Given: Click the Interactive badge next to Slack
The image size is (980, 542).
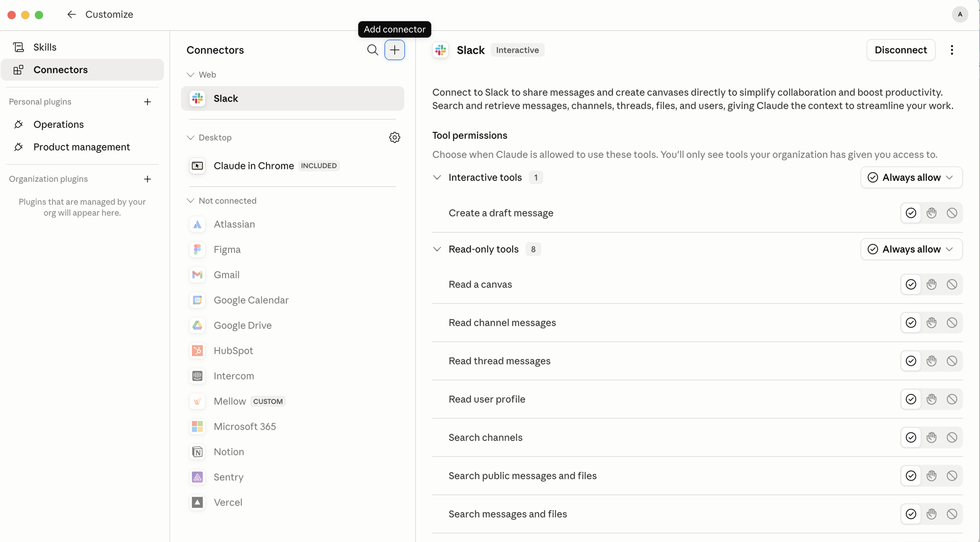Looking at the screenshot, I should (517, 50).
